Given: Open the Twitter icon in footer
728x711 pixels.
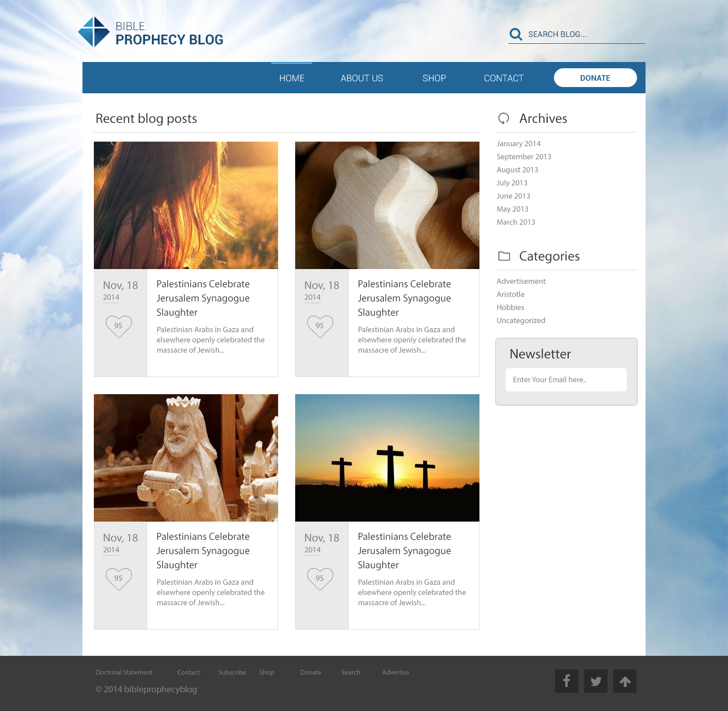Looking at the screenshot, I should tap(595, 681).
